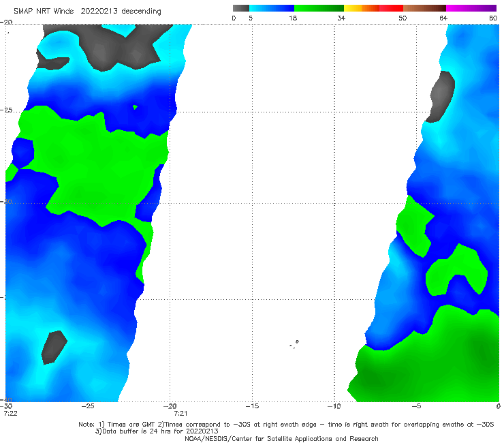Click the color bar label "50"
This screenshot has height=443, width=504.
[x=403, y=18]
